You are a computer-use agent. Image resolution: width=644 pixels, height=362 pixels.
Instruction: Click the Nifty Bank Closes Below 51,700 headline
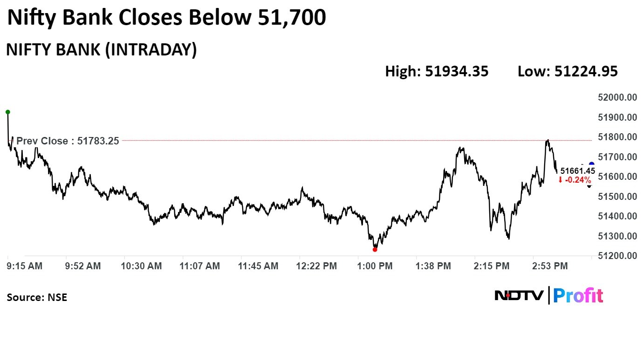pos(166,18)
